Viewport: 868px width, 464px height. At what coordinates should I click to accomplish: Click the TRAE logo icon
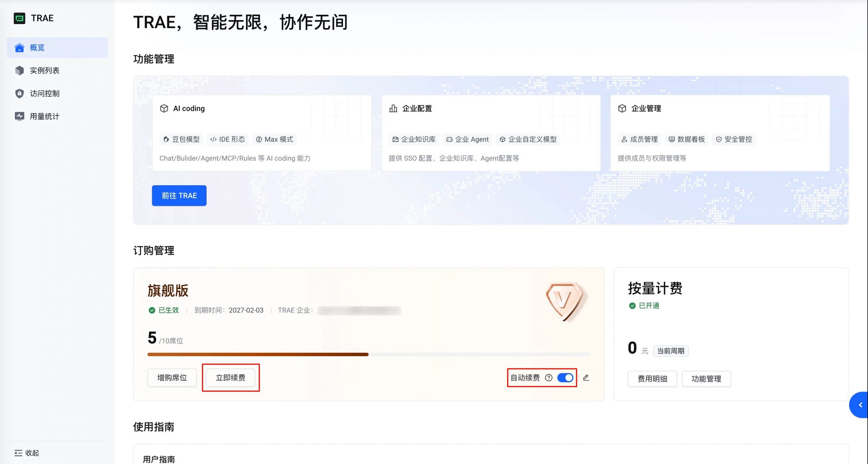click(19, 18)
